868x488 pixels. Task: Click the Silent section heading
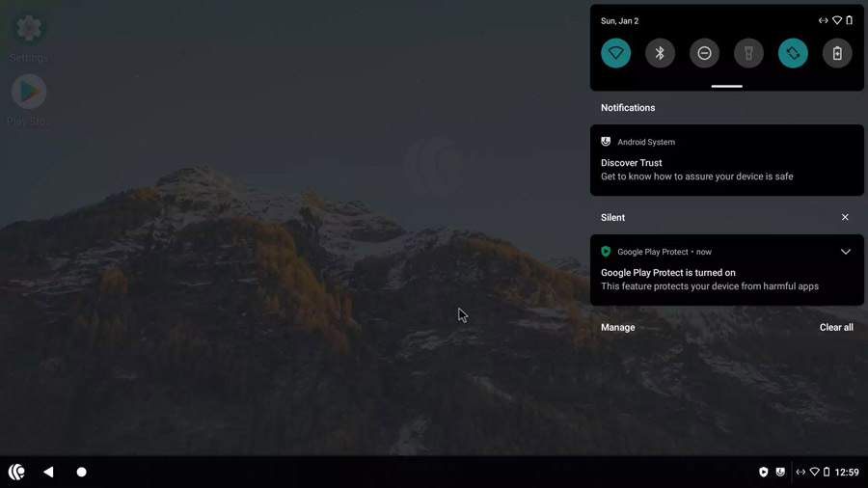[612, 217]
